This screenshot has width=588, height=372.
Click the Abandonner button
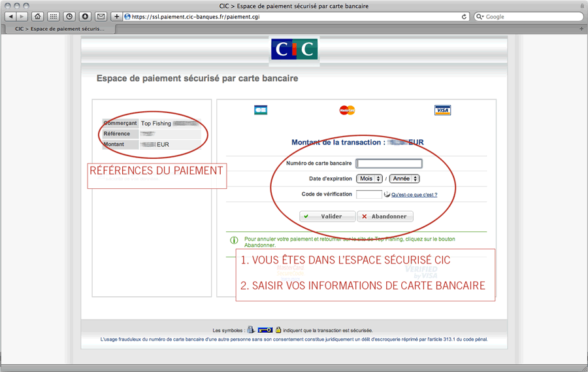click(385, 216)
